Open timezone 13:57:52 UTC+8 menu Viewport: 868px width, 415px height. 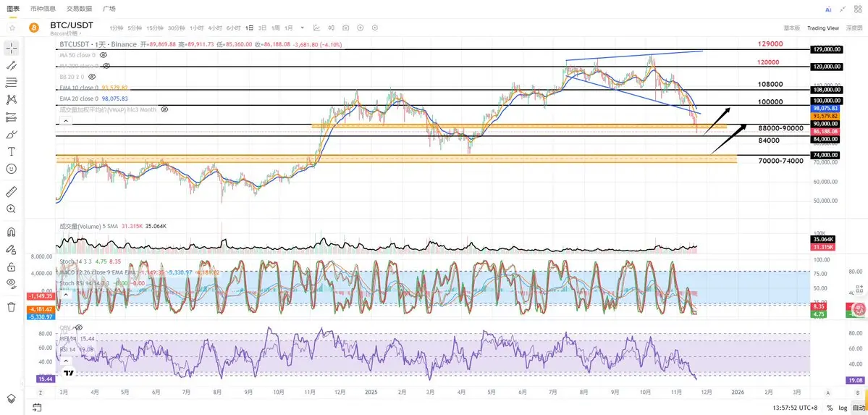(794, 408)
